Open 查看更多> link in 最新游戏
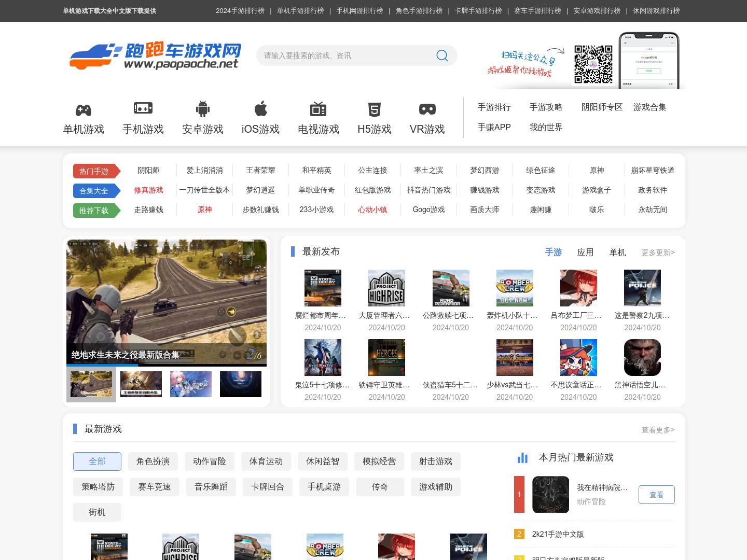 pos(658,430)
